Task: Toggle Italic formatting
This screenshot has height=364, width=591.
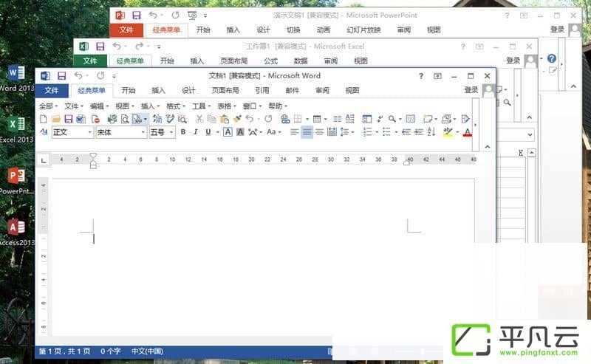Action: point(196,132)
